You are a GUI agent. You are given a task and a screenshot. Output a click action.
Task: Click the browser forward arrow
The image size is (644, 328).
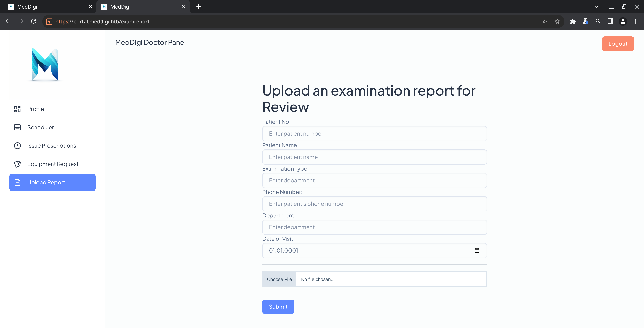click(x=21, y=21)
